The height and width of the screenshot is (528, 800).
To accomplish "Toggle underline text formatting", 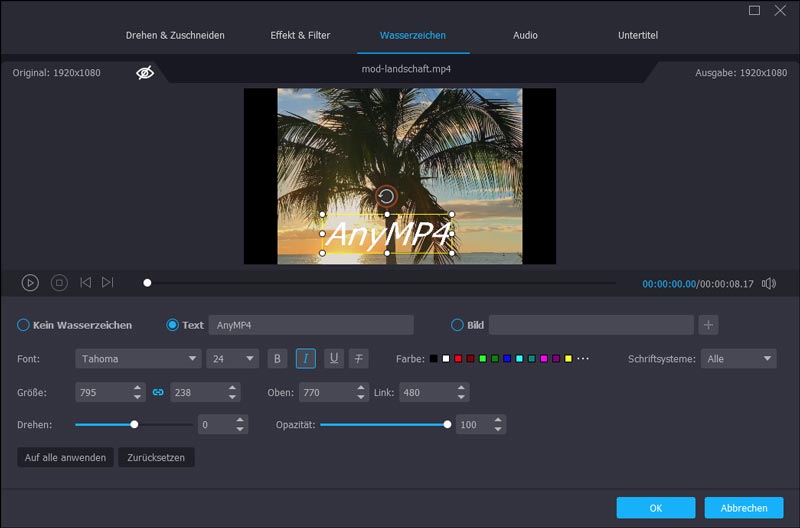I will coord(333,359).
